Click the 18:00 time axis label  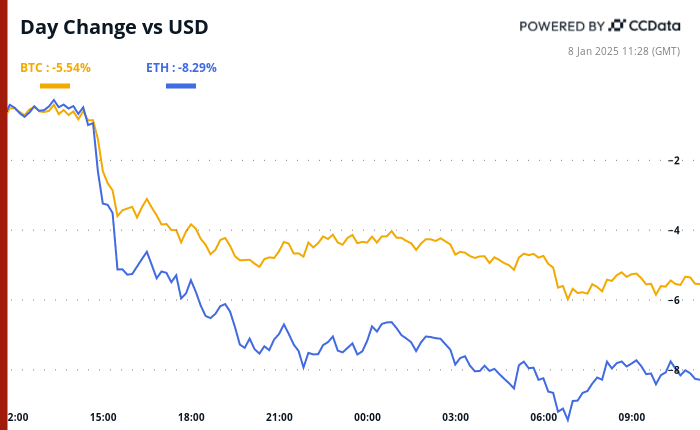pos(191,417)
